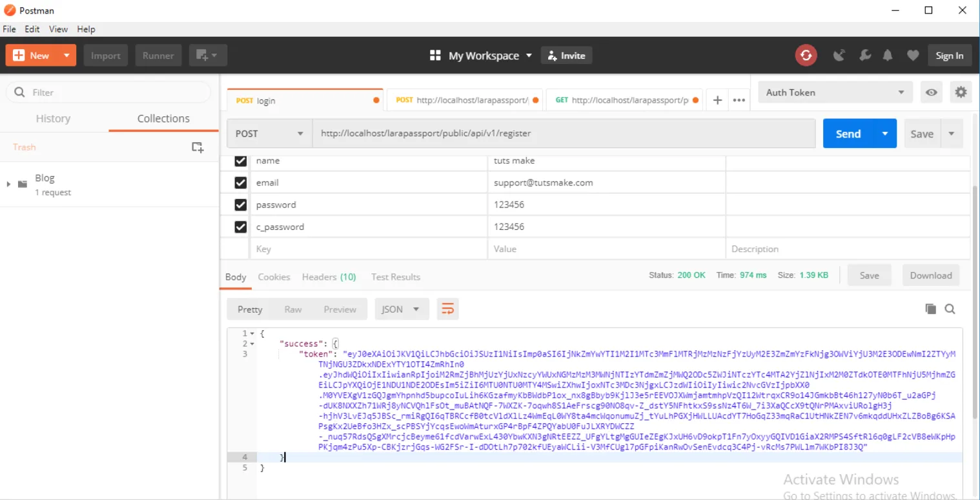Open the File menu
The height and width of the screenshot is (500, 980).
[9, 29]
